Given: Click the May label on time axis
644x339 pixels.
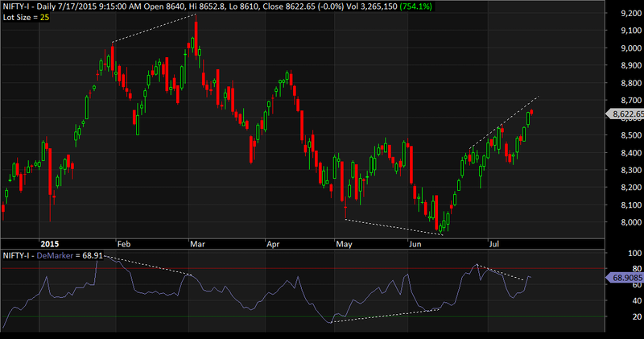Looking at the screenshot, I should pyautogui.click(x=344, y=244).
